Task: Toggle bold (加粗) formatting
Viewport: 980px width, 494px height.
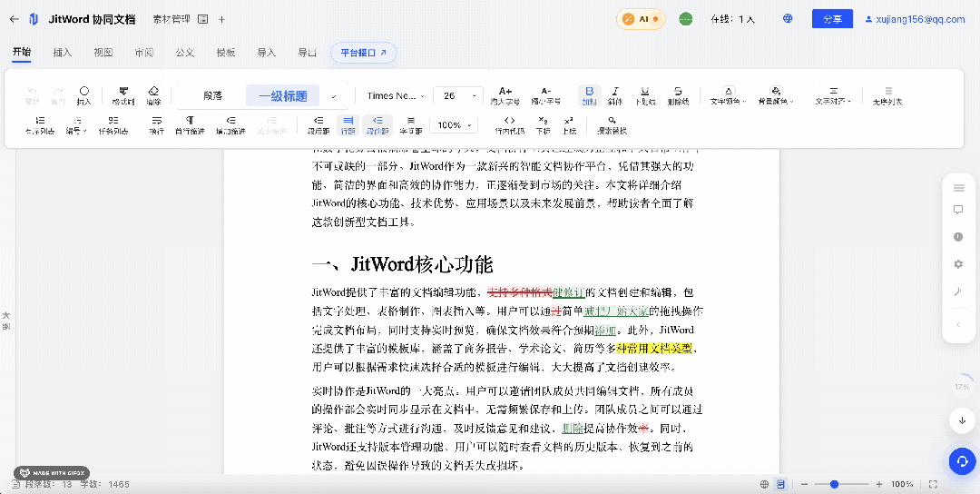Action: point(589,95)
